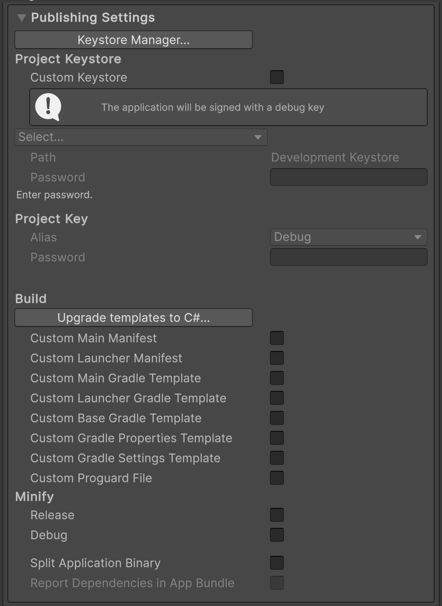
Task: Toggle Split Application Binary
Action: pyautogui.click(x=277, y=563)
